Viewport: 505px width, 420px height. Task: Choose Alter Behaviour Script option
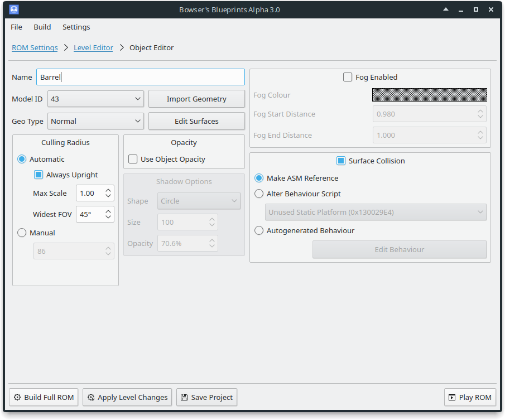coord(258,194)
